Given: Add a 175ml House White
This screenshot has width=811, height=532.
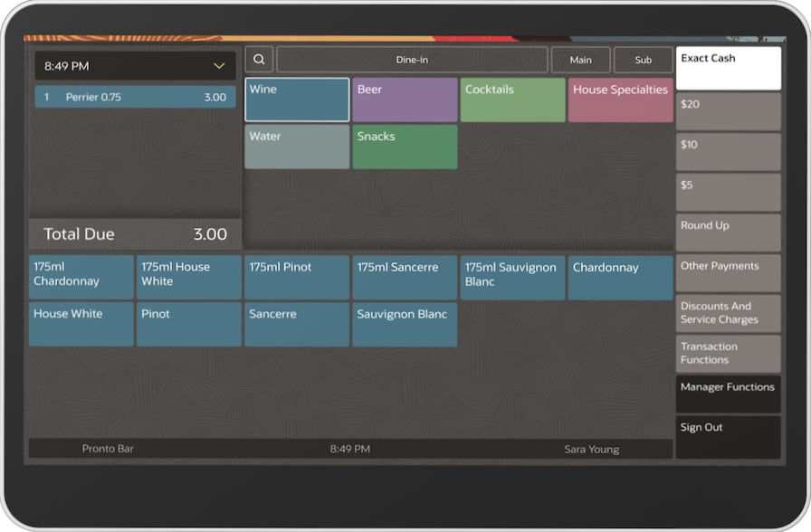Looking at the screenshot, I should (189, 277).
